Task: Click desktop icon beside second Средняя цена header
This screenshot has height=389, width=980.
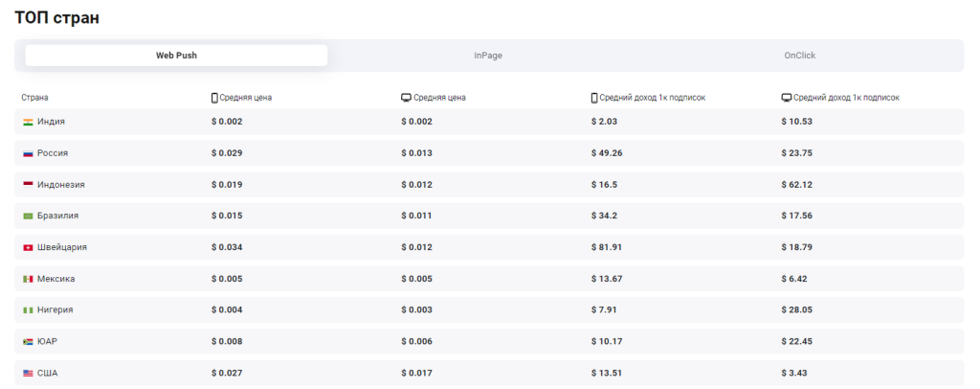Action: coord(406,98)
